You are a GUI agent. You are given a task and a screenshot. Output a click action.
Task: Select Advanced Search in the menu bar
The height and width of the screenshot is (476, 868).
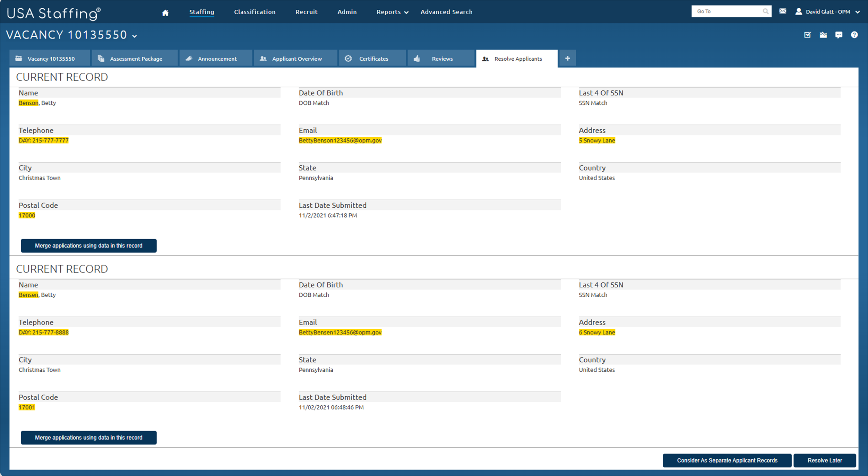point(446,12)
